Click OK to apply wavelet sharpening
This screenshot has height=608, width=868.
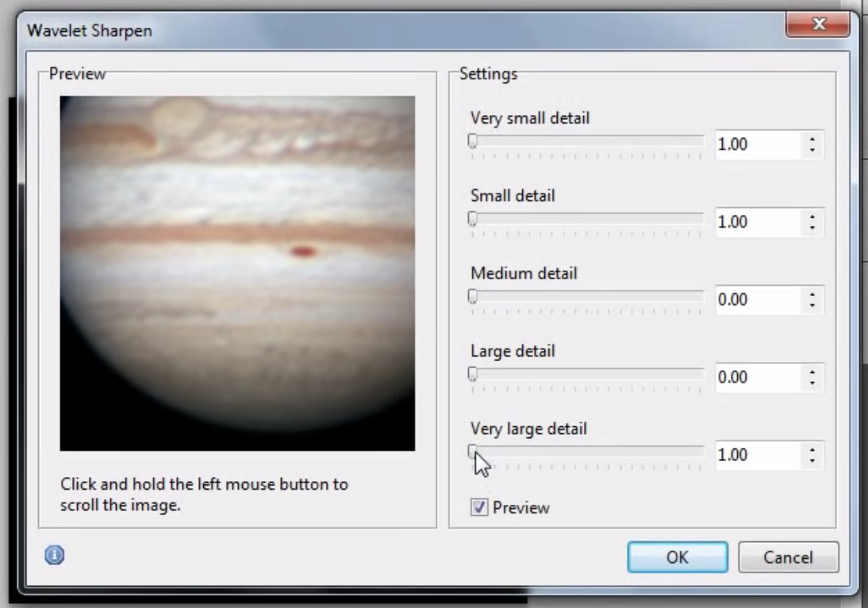677,557
